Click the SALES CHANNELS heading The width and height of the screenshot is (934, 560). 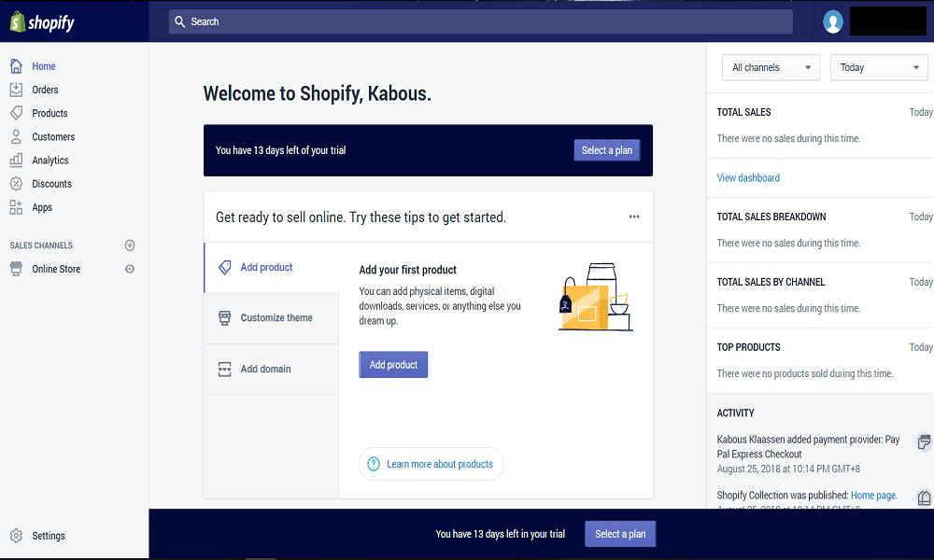pos(41,245)
